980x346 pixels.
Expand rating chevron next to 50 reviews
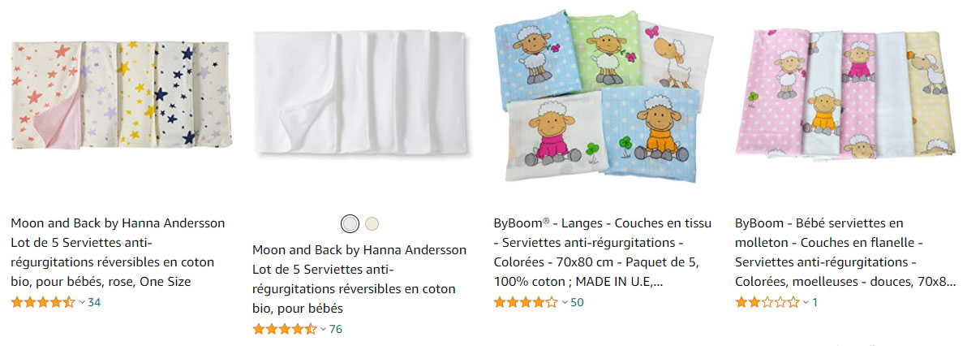tap(565, 303)
